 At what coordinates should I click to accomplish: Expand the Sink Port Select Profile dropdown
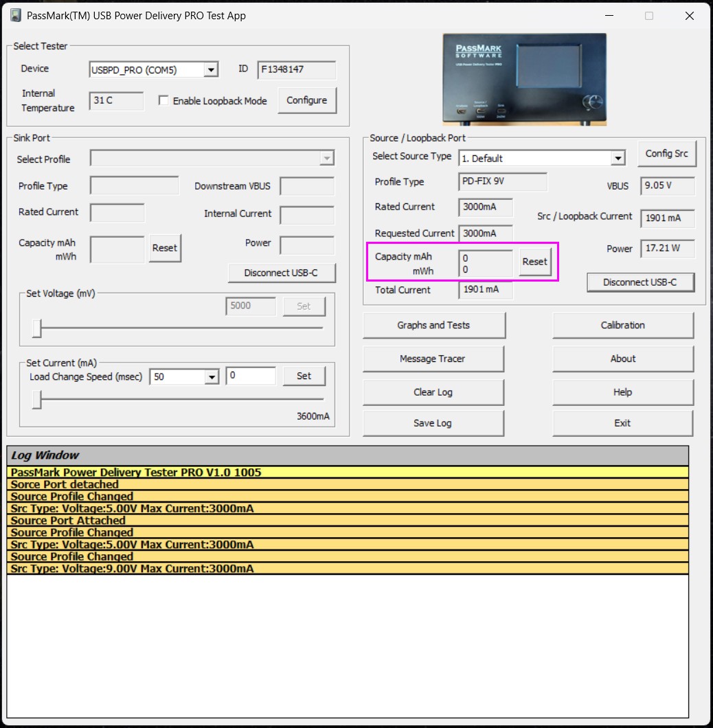point(327,159)
